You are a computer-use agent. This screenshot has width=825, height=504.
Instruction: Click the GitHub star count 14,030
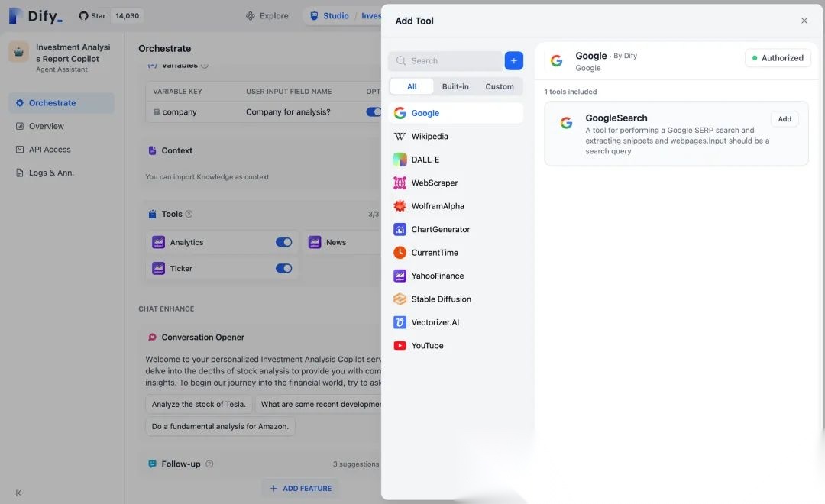click(128, 16)
